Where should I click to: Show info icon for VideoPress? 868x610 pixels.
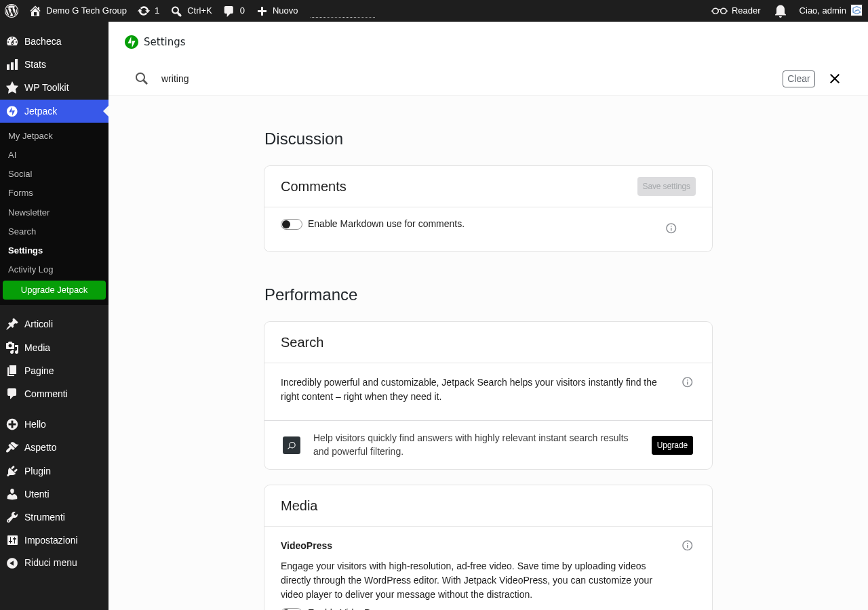tap(688, 546)
